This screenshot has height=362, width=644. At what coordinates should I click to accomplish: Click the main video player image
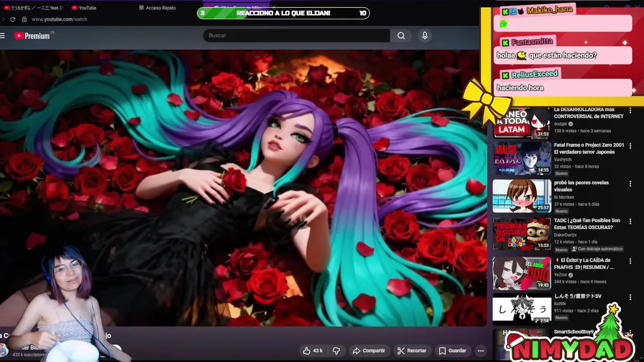[244, 188]
